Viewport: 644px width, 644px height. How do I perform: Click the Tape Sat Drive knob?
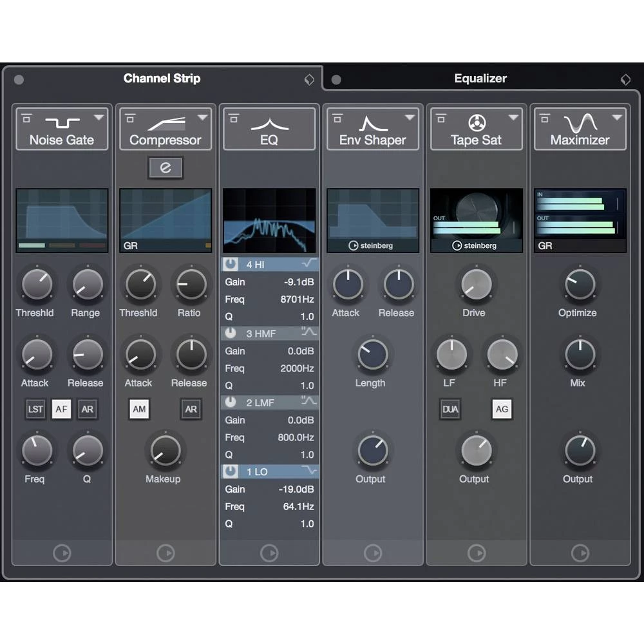475,284
